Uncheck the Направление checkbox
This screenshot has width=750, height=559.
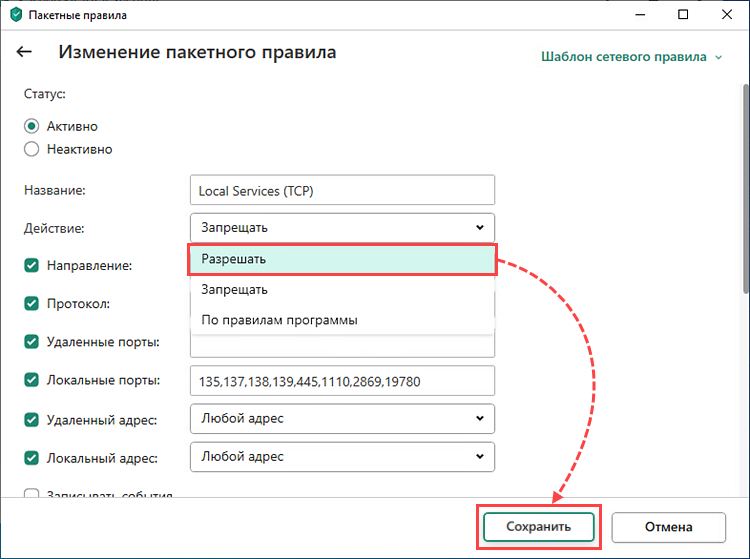tap(32, 265)
